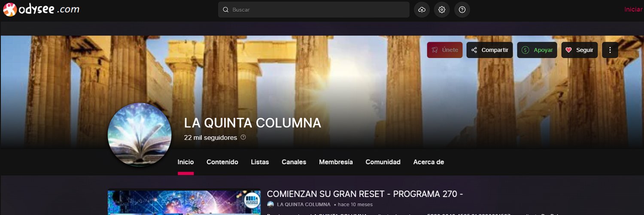Click the channel avatar with open book
Image resolution: width=644 pixels, height=215 pixels.
pos(140,134)
